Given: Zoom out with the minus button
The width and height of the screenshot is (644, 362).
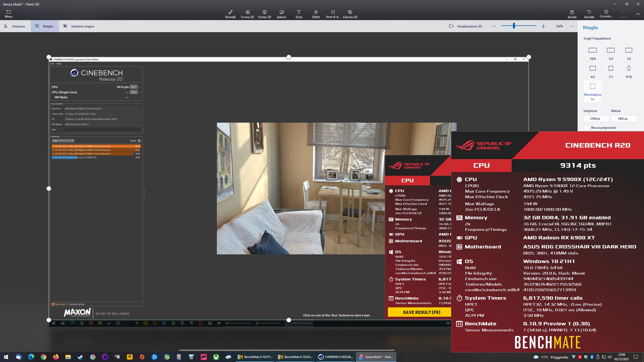Looking at the screenshot, I should click(494, 26).
